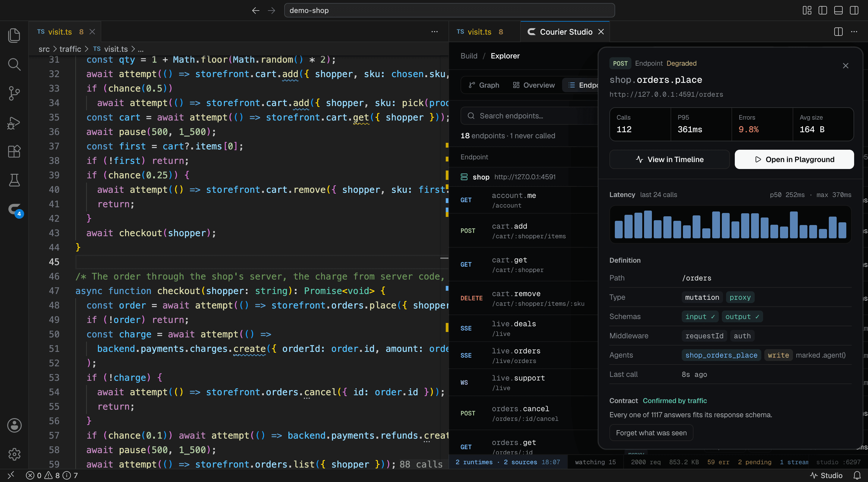Close the orders.place endpoint detail panel
Image resolution: width=868 pixels, height=482 pixels.
coord(845,66)
